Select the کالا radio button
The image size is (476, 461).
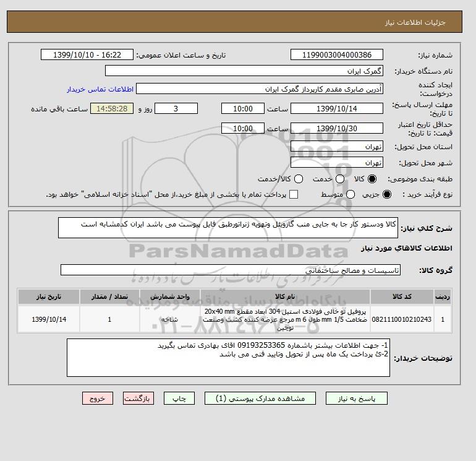click(x=372, y=179)
